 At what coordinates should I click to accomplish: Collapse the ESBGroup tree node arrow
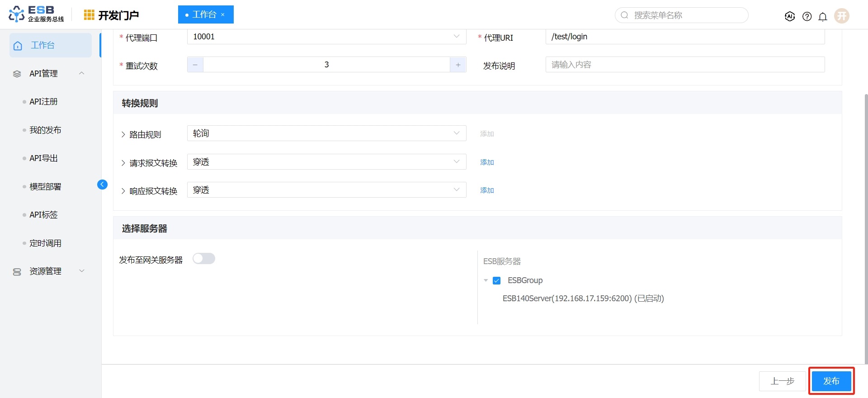click(x=486, y=280)
